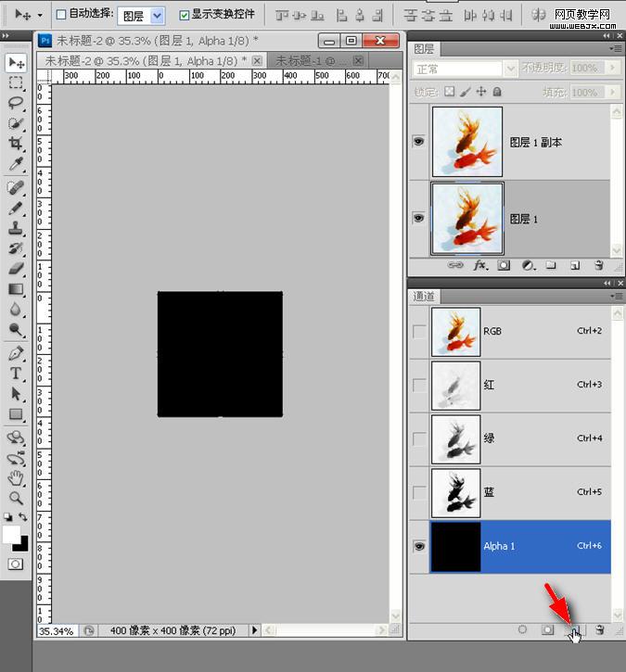Select the Brush tool
The image size is (626, 672).
tap(17, 209)
